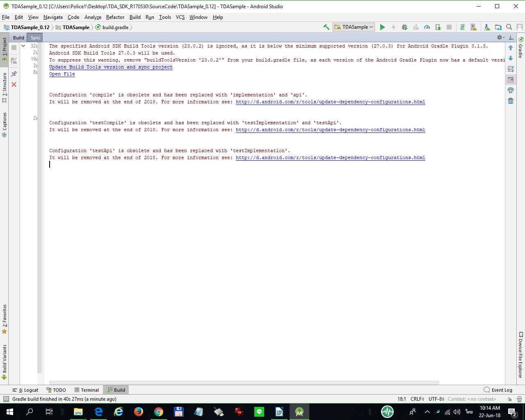
Task: Toggle the 7: Structure tool window
Action: coord(5,87)
